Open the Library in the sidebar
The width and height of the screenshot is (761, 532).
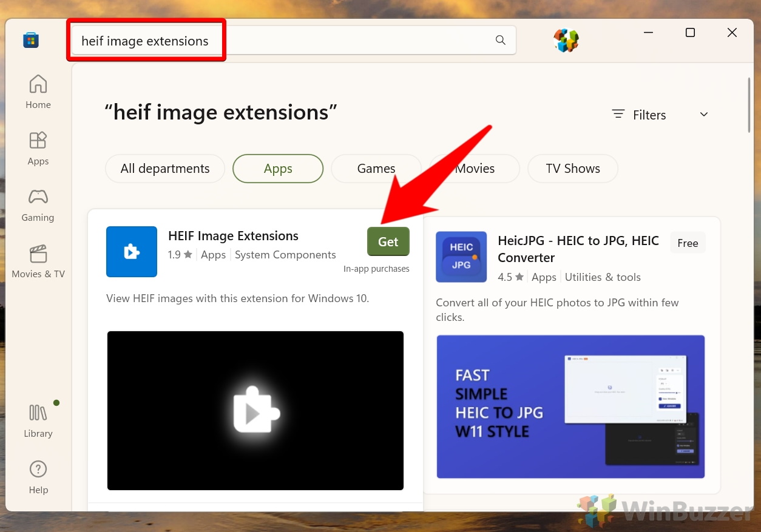tap(38, 421)
